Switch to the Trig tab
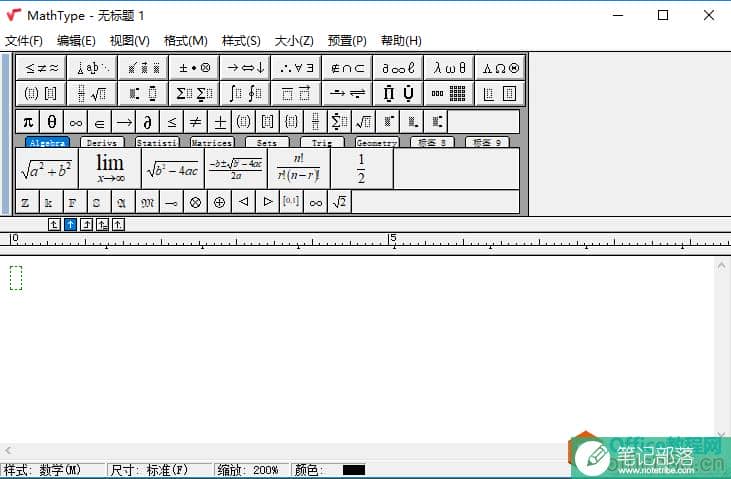Viewport: 731px width, 479px height. [322, 142]
